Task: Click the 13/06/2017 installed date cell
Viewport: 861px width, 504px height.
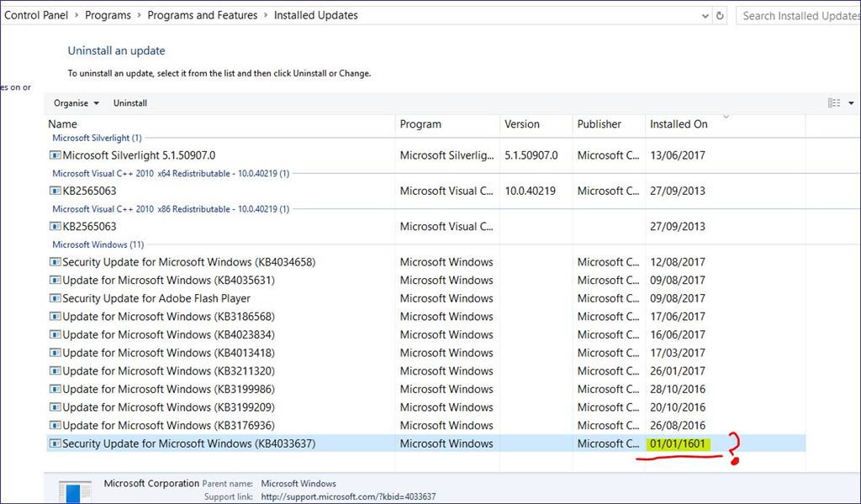Action: pyautogui.click(x=678, y=155)
